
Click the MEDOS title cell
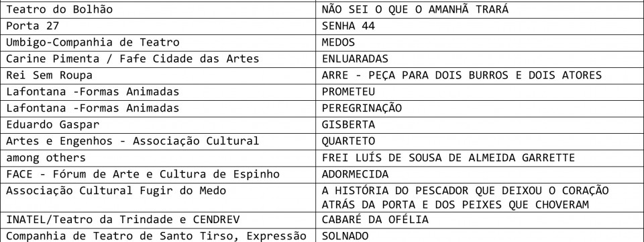pyautogui.click(x=480, y=42)
